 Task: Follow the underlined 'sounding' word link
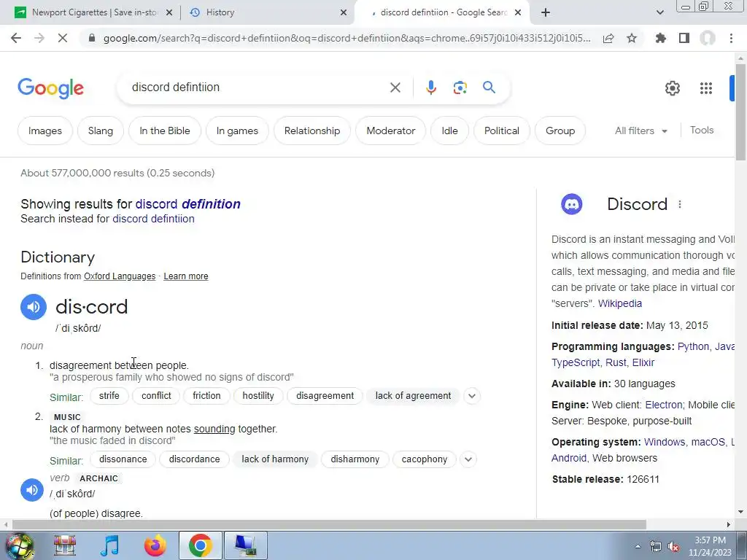(214, 429)
